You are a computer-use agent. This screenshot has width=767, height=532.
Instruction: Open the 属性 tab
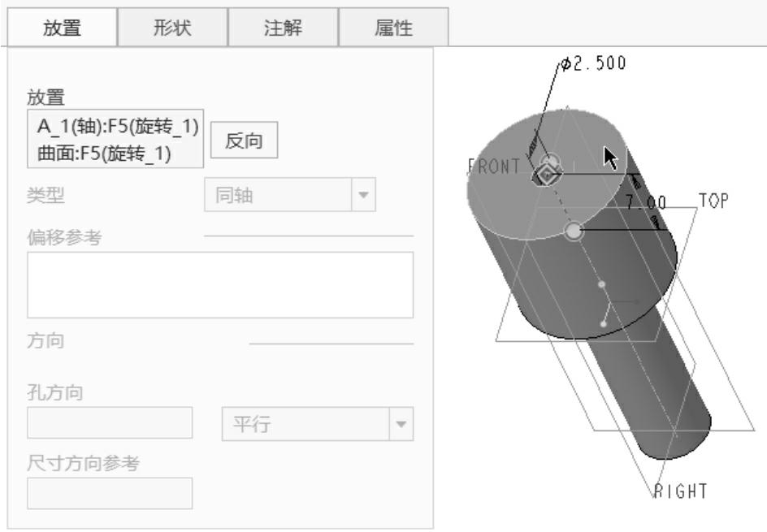point(394,28)
